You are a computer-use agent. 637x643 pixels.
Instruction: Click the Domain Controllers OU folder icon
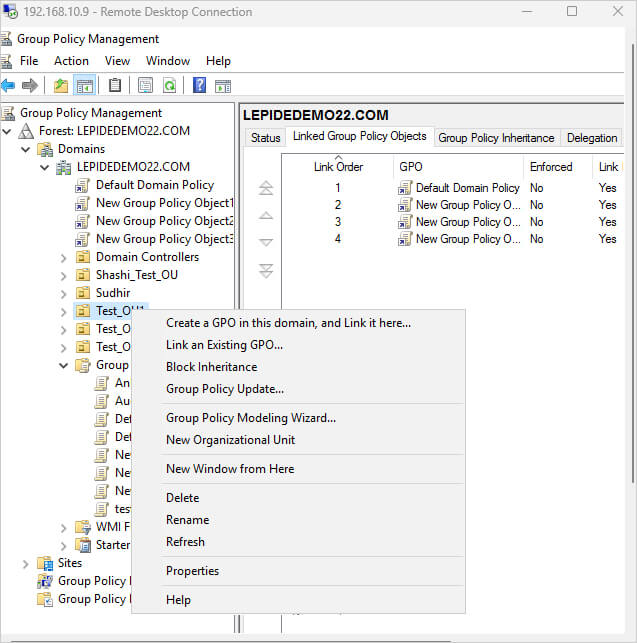[83, 257]
